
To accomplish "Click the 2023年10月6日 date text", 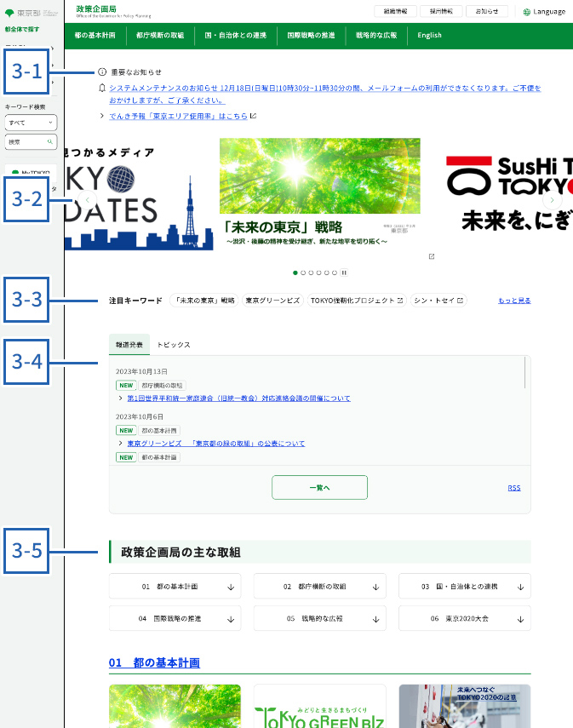I will (140, 417).
